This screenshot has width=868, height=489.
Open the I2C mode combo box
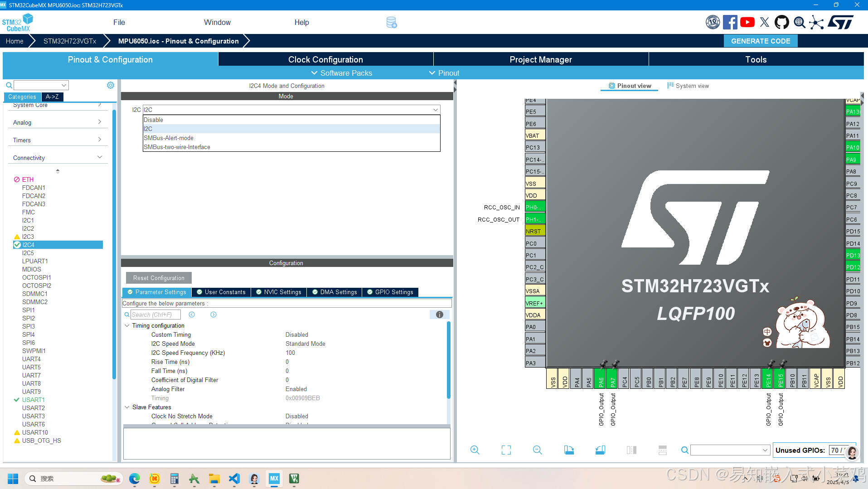click(291, 110)
